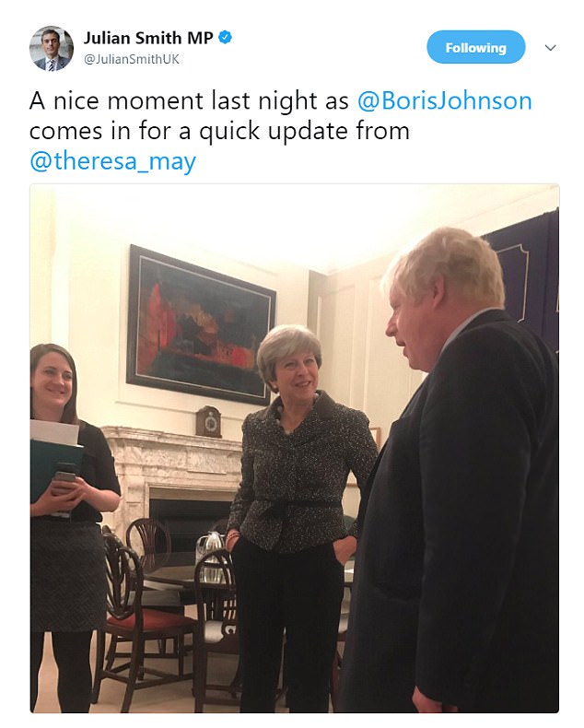
Task: Open the @theresa_may mention link
Action: pyautogui.click(x=112, y=161)
